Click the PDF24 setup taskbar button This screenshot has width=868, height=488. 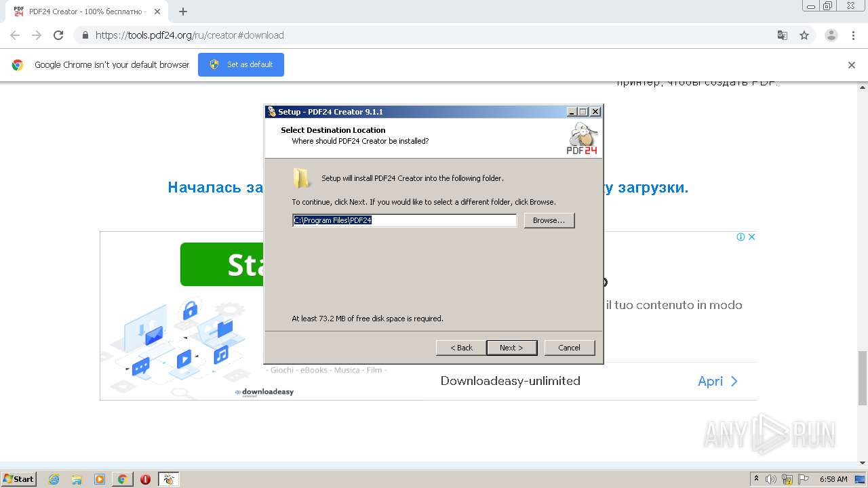[x=169, y=479]
